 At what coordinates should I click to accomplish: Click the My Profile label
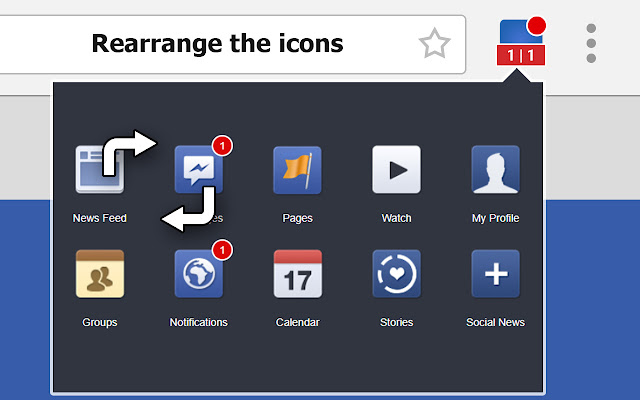tap(496, 218)
